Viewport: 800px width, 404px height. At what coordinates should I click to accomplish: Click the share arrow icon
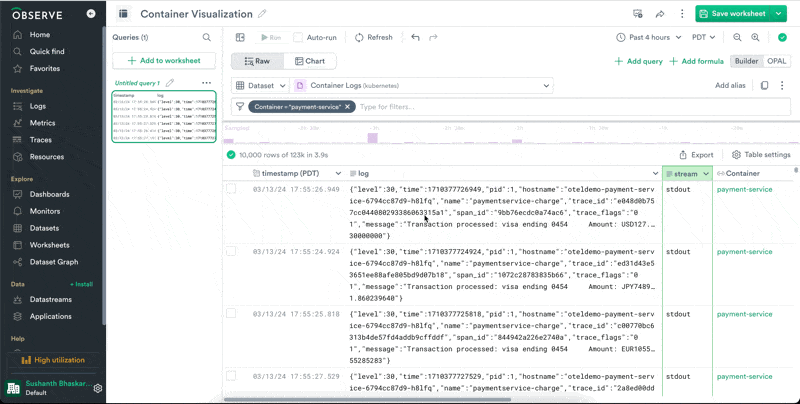click(660, 14)
